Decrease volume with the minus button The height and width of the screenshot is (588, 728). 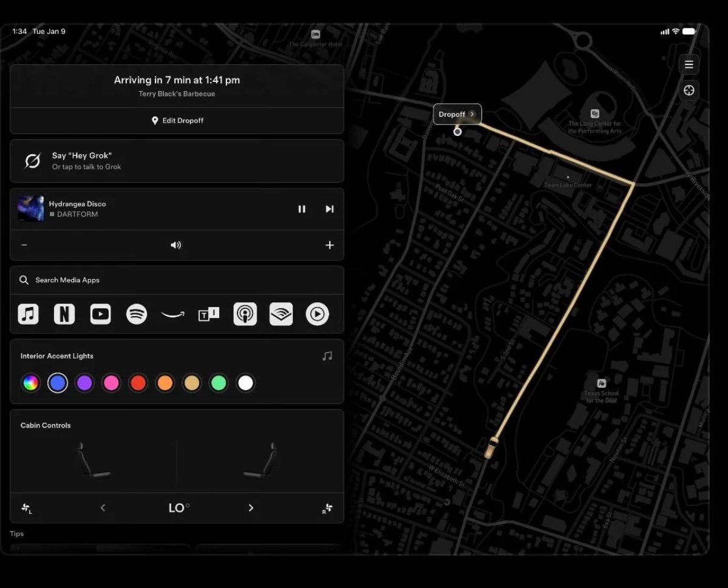pyautogui.click(x=24, y=245)
